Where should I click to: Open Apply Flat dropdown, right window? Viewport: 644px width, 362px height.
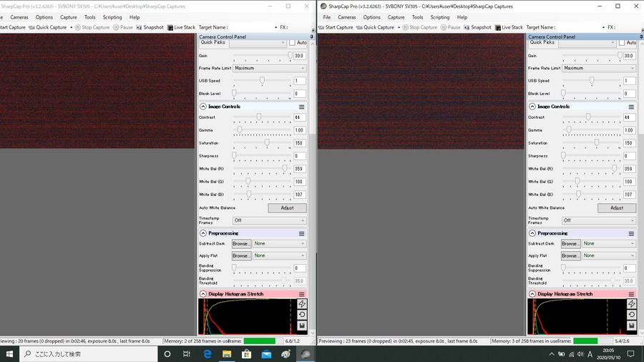(609, 255)
